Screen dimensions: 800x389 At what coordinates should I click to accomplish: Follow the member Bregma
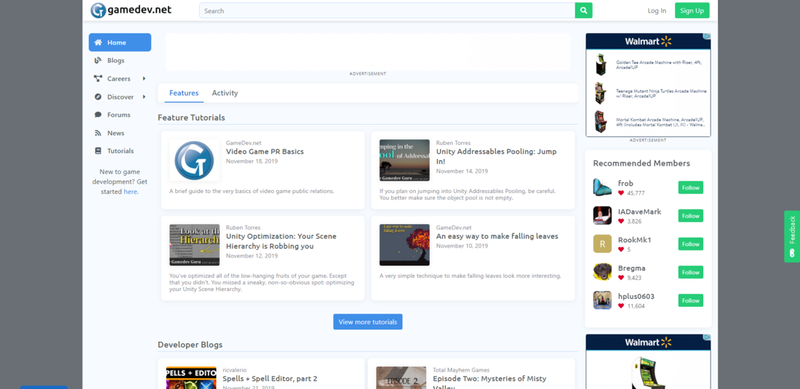[691, 272]
